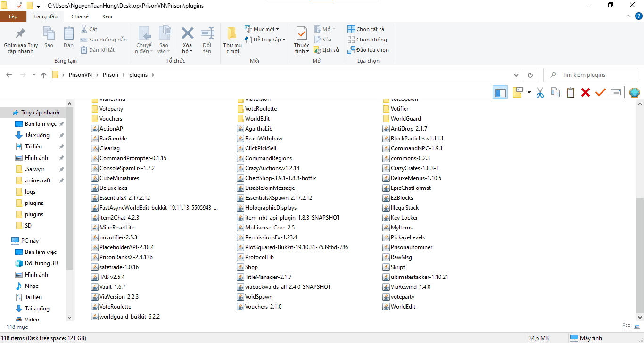Click the title bar properties checkmark icon

tap(19, 6)
